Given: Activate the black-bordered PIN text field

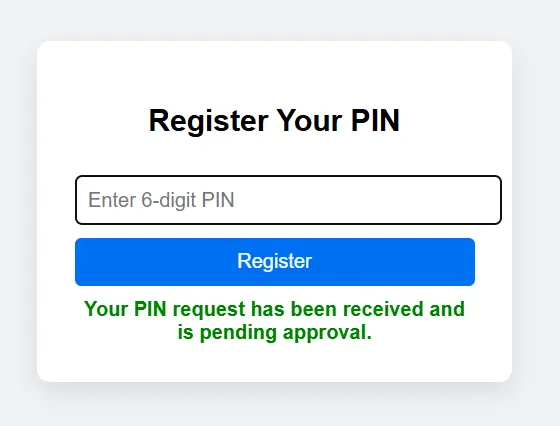Looking at the screenshot, I should (x=288, y=200).
